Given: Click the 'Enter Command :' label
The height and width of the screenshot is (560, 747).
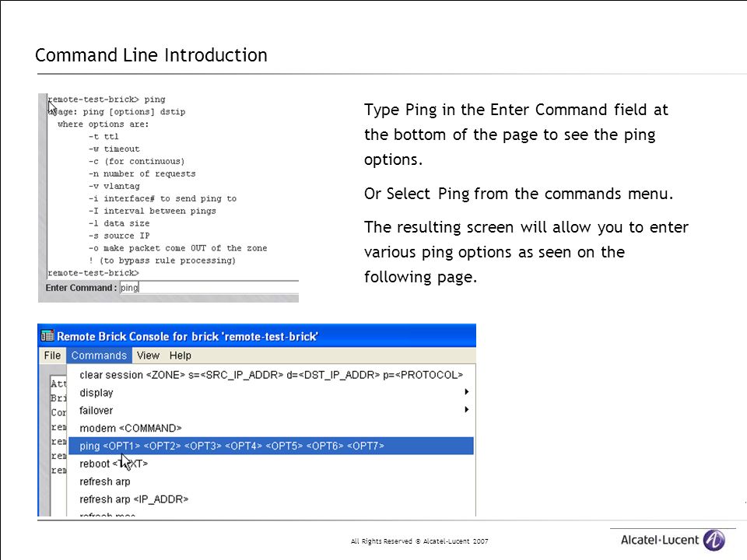Looking at the screenshot, I should [x=81, y=288].
